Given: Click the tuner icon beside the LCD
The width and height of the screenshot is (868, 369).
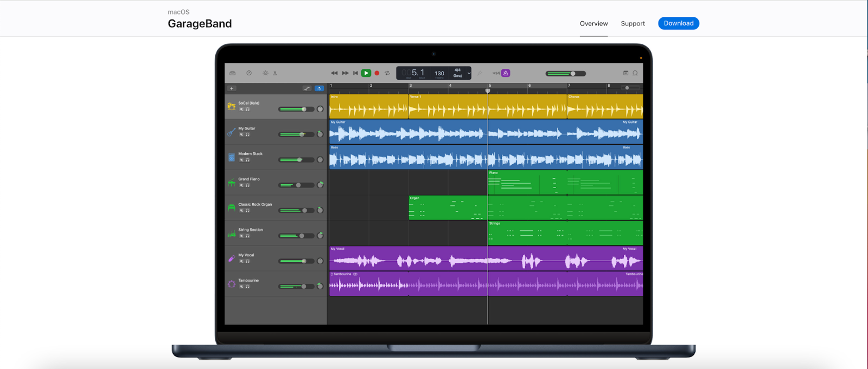Looking at the screenshot, I should 480,73.
